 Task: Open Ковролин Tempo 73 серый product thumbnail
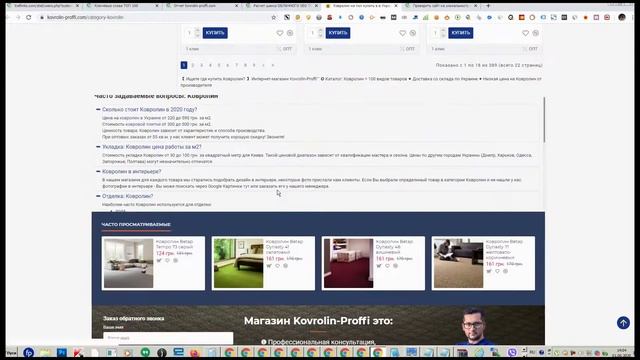pyautogui.click(x=129, y=263)
